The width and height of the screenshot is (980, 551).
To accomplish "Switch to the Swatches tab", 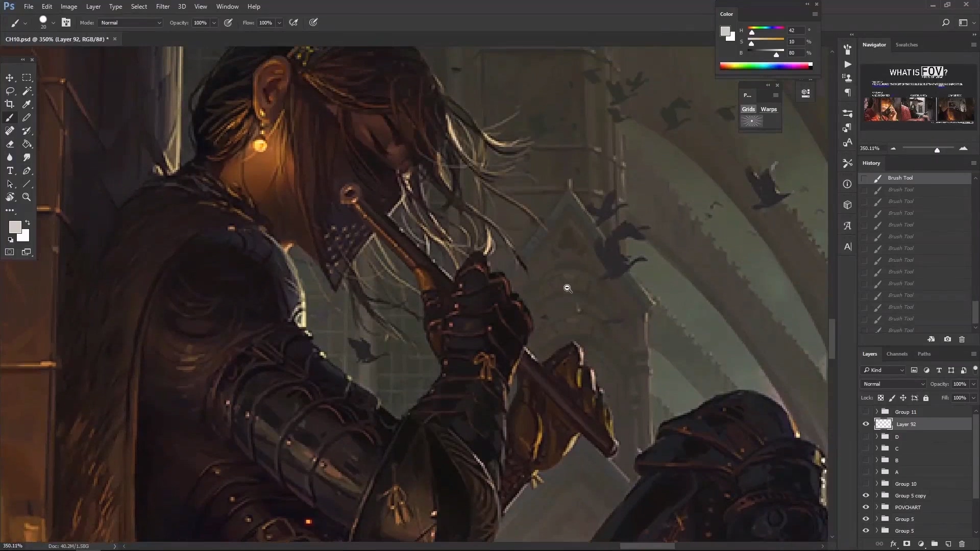I will [x=906, y=45].
